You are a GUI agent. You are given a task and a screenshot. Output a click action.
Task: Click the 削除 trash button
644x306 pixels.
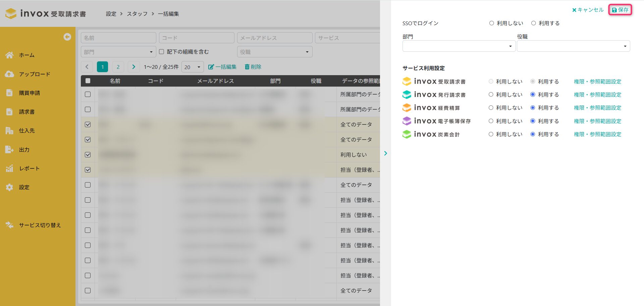(253, 67)
